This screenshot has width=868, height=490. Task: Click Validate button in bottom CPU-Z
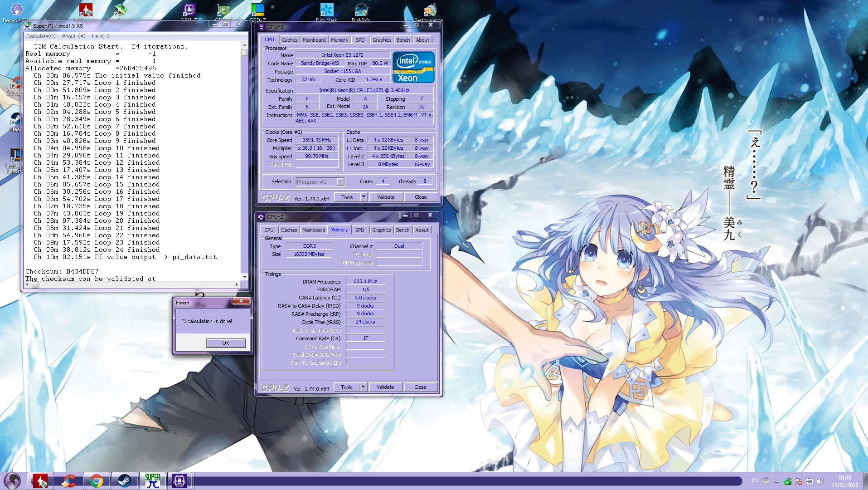[385, 387]
